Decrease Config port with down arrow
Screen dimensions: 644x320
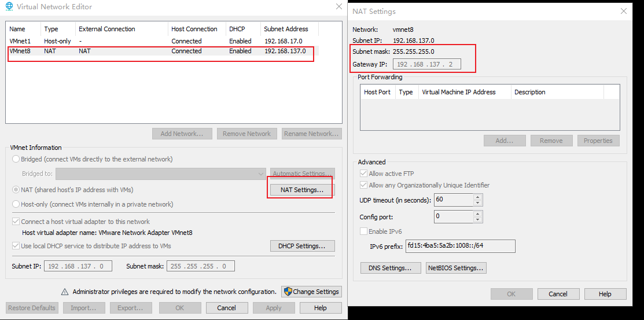477,220
